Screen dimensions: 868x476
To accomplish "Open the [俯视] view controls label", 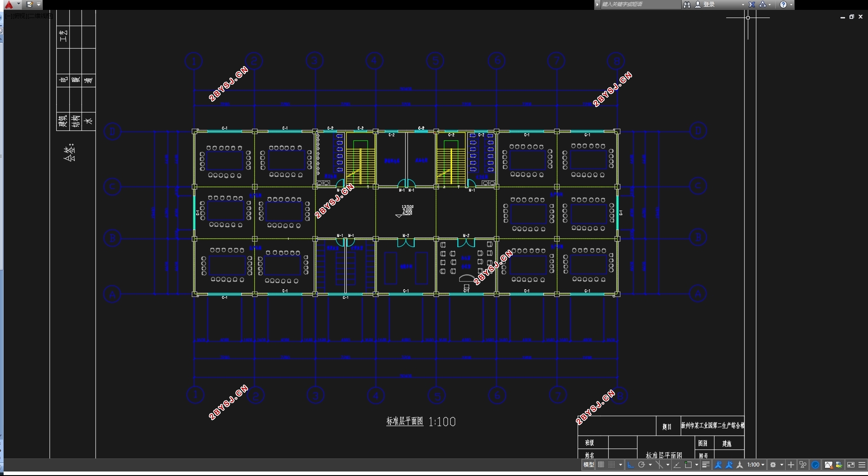I will coord(19,16).
